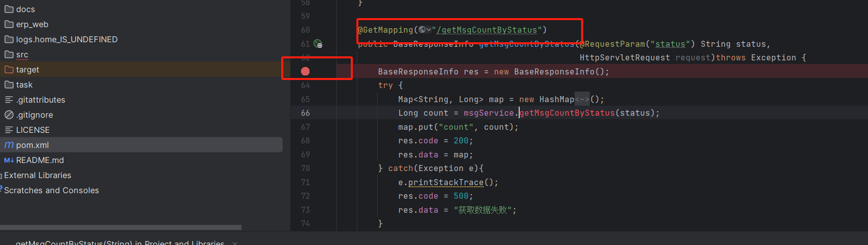Image resolution: width=868 pixels, height=245 pixels.
Task: Click printStackTrace on line 71
Action: coord(446,183)
